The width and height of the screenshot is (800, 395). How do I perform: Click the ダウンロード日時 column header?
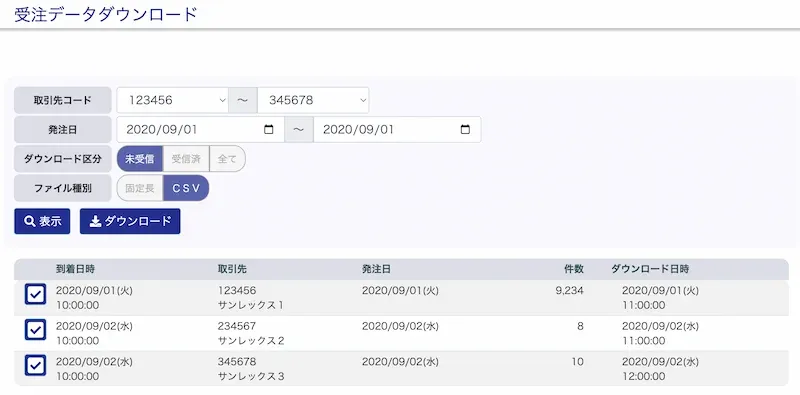click(x=651, y=269)
